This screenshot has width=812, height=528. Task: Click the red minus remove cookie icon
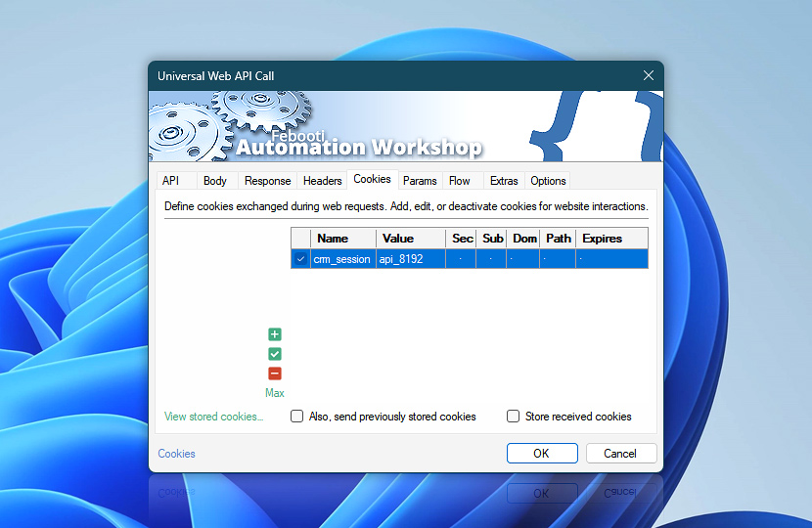(275, 374)
